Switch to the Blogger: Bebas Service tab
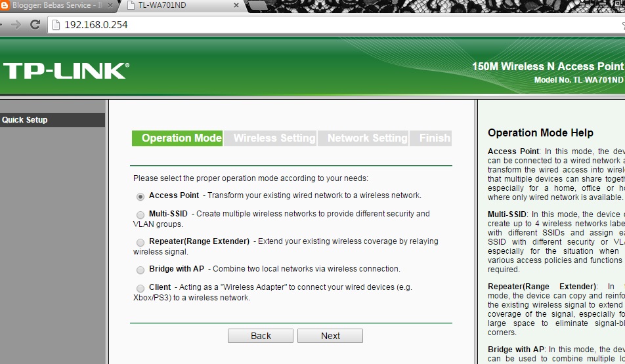 (58, 6)
